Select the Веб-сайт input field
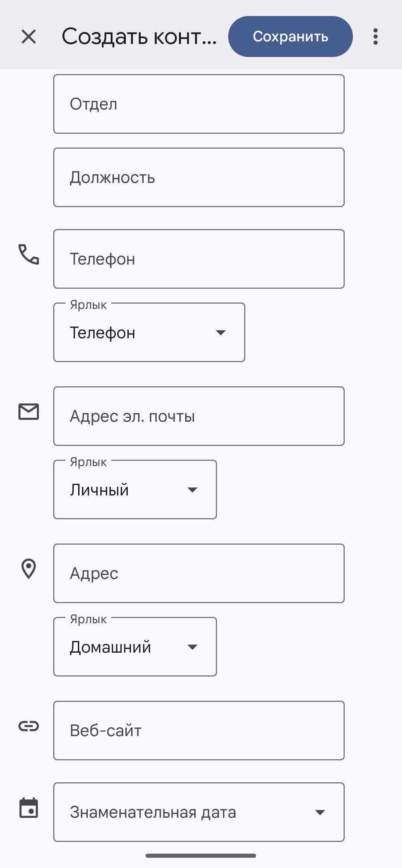Image resolution: width=402 pixels, height=868 pixels. (199, 731)
